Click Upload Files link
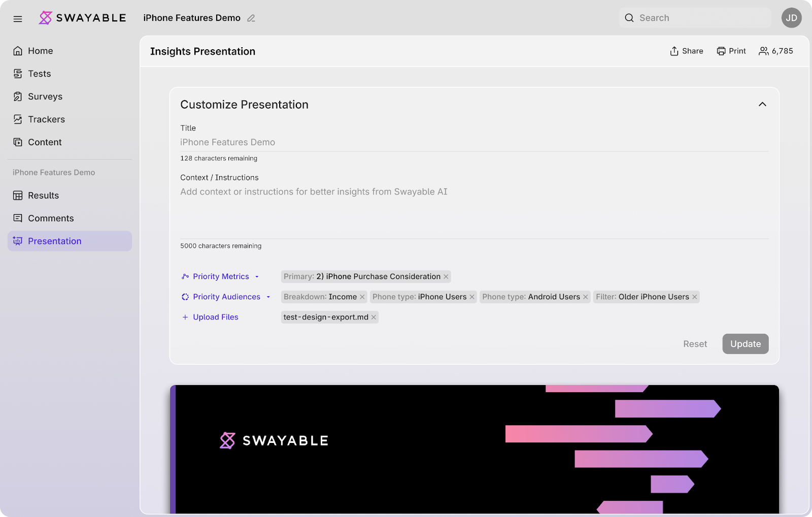The width and height of the screenshot is (812, 517). click(215, 317)
